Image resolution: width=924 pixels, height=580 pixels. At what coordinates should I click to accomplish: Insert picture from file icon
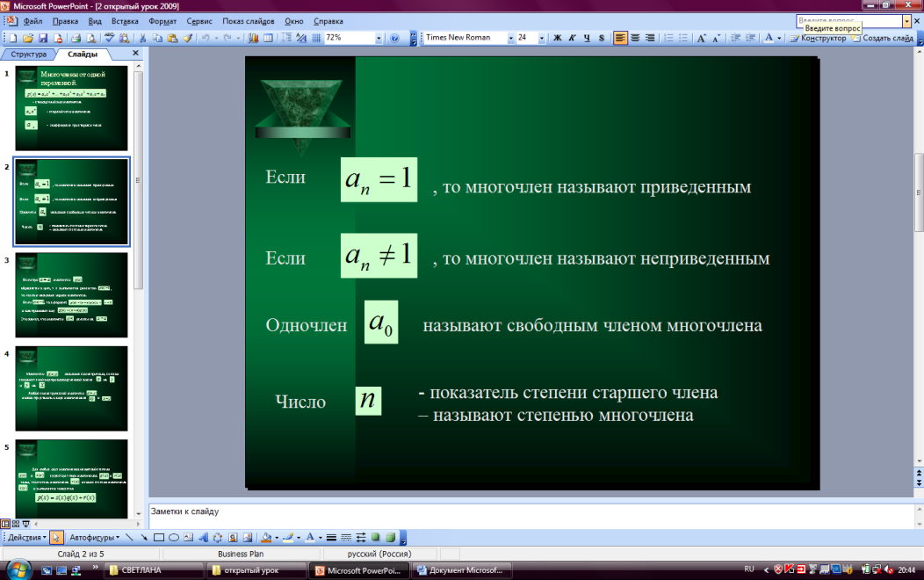(248, 538)
